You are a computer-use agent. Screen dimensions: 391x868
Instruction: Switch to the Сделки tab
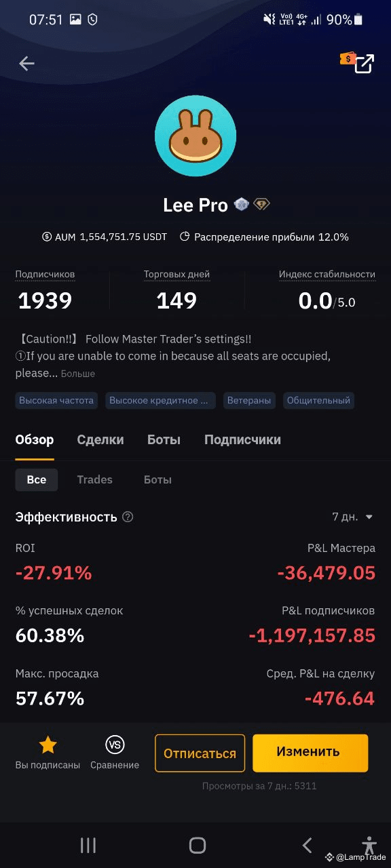tap(100, 439)
